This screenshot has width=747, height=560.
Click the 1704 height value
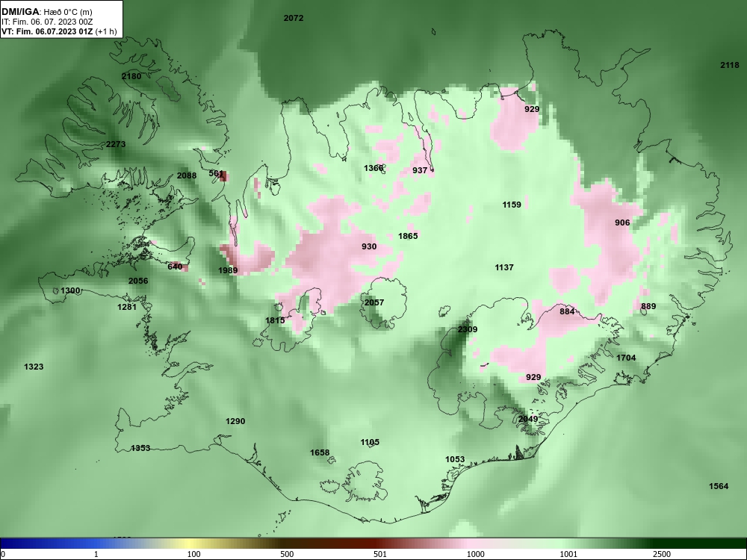(626, 358)
